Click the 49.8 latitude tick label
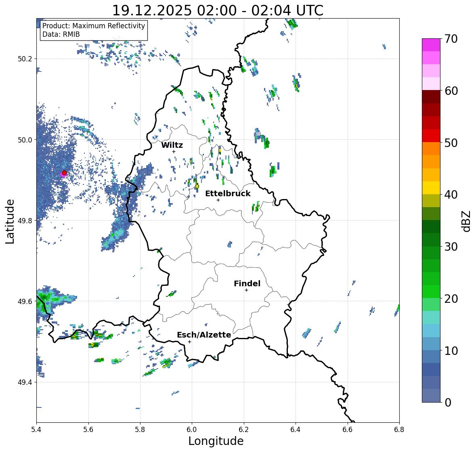Viewport: 476px width, 451px height. pyautogui.click(x=25, y=220)
